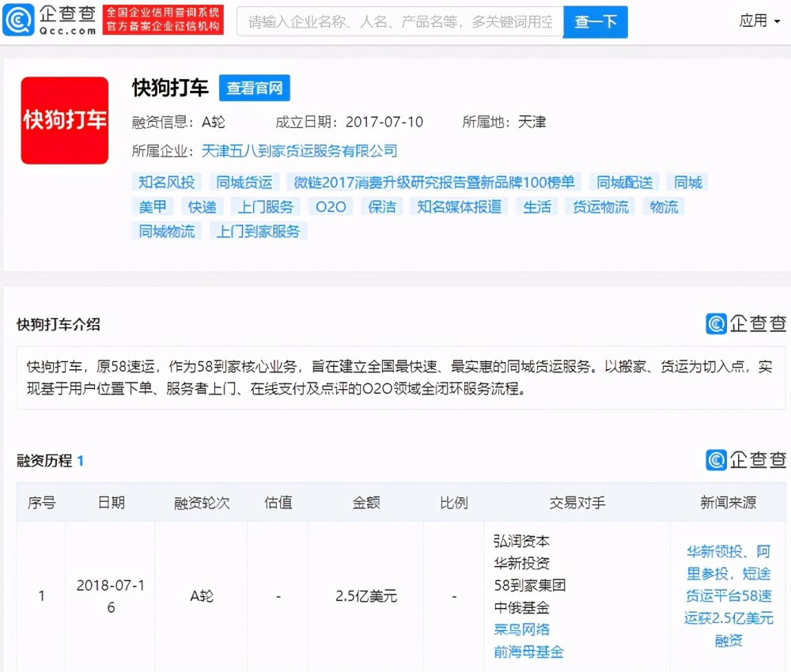The width and height of the screenshot is (791, 672).
Task: Select the 快递 tag
Action: tap(202, 206)
